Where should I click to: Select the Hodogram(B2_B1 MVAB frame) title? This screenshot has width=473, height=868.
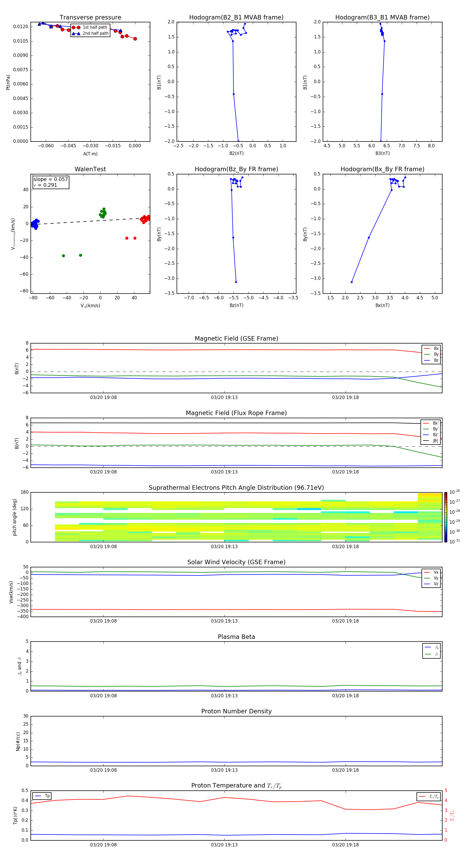[236, 18]
